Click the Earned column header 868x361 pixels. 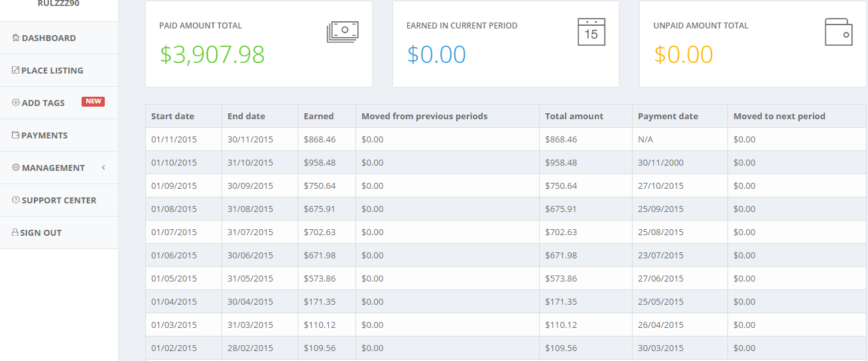pyautogui.click(x=319, y=116)
